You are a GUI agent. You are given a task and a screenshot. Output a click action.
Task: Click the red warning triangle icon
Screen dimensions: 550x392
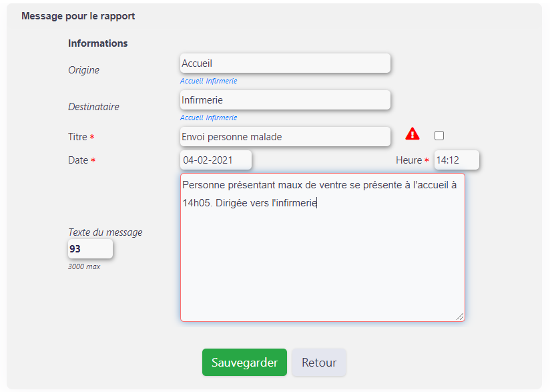tap(412, 134)
